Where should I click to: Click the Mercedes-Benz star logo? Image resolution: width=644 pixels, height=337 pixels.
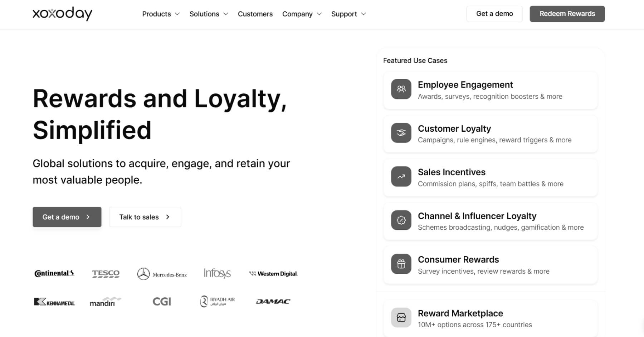click(x=143, y=274)
